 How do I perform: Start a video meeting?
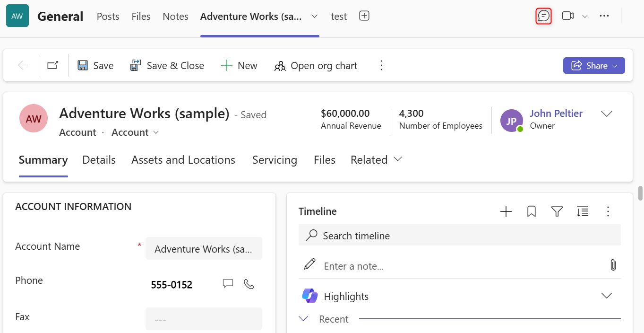pos(568,16)
